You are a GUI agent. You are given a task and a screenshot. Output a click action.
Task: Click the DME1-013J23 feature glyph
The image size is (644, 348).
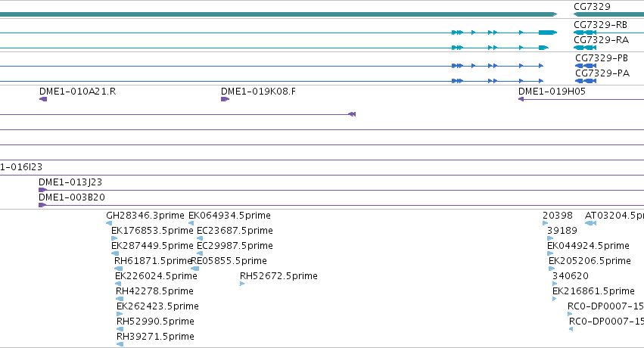point(42,190)
